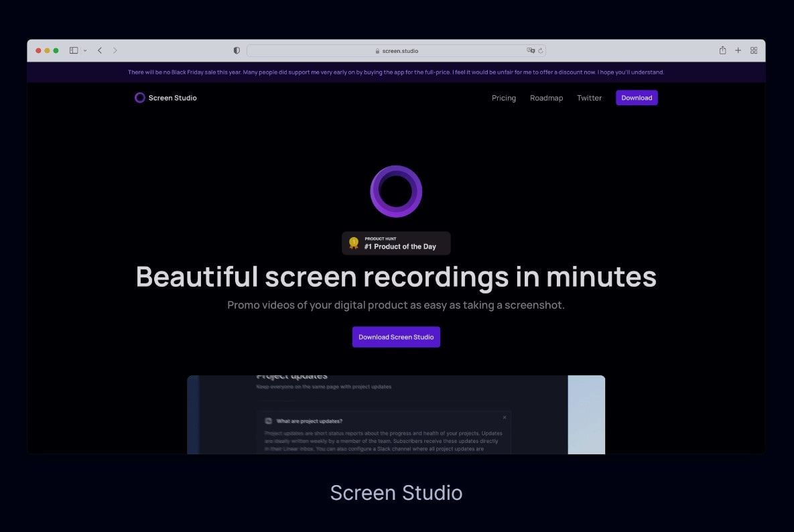
Task: Open the Twitter link
Action: 589,98
